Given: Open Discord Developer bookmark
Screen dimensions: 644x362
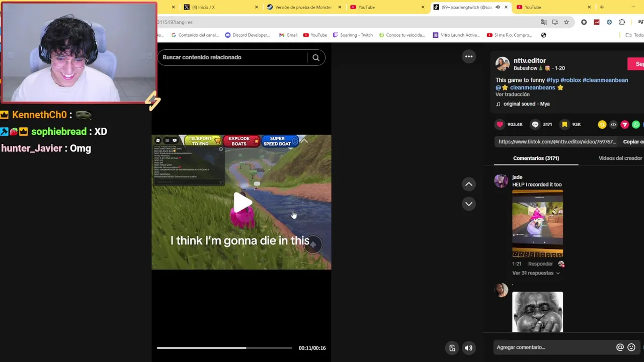Looking at the screenshot, I should click(x=248, y=35).
